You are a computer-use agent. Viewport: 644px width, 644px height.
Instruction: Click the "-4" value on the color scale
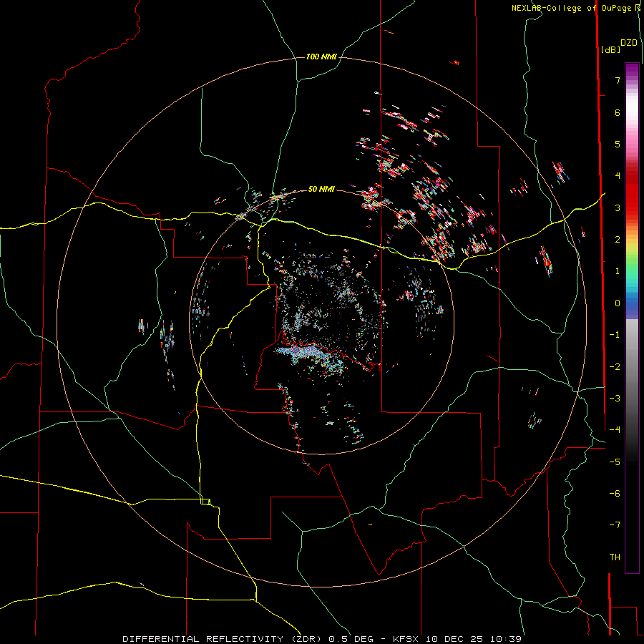click(615, 429)
